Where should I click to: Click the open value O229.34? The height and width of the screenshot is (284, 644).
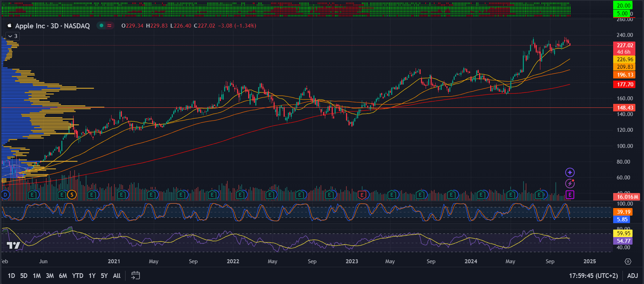click(x=132, y=26)
